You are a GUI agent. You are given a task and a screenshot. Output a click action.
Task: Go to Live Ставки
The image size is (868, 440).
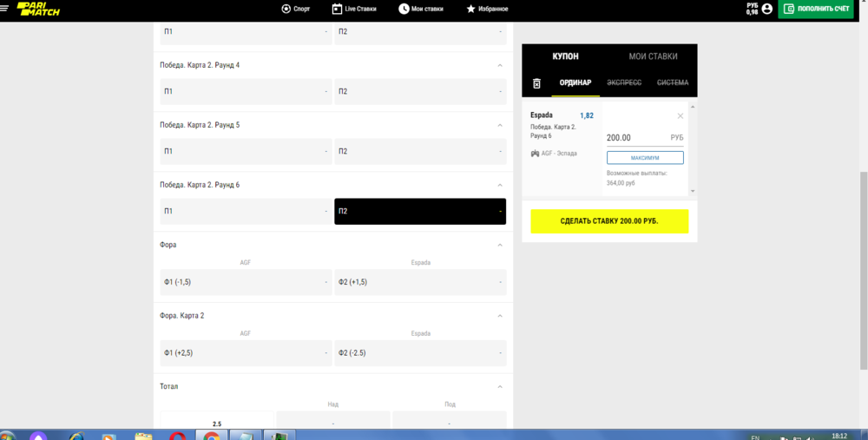354,9
